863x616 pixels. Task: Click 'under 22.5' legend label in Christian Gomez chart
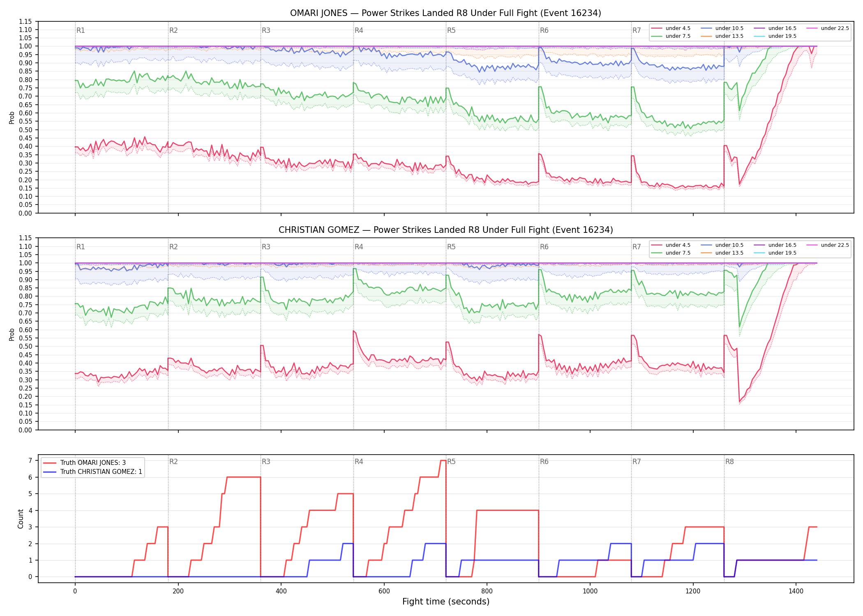tap(835, 245)
